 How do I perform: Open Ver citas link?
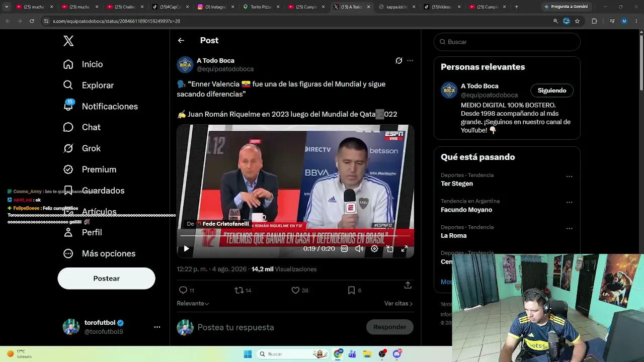pyautogui.click(x=398, y=303)
